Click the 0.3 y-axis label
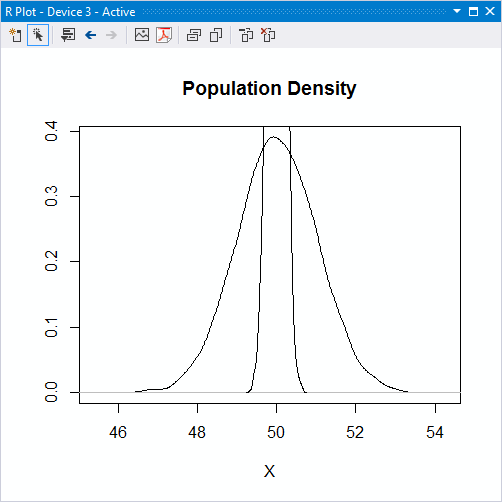Viewport: 502px width, 502px height. 51,196
